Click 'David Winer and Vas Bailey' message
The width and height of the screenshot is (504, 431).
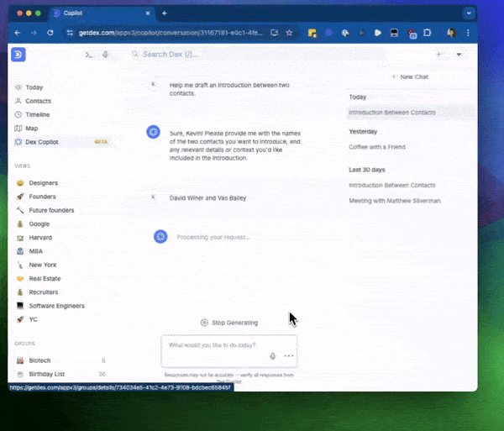coord(207,198)
